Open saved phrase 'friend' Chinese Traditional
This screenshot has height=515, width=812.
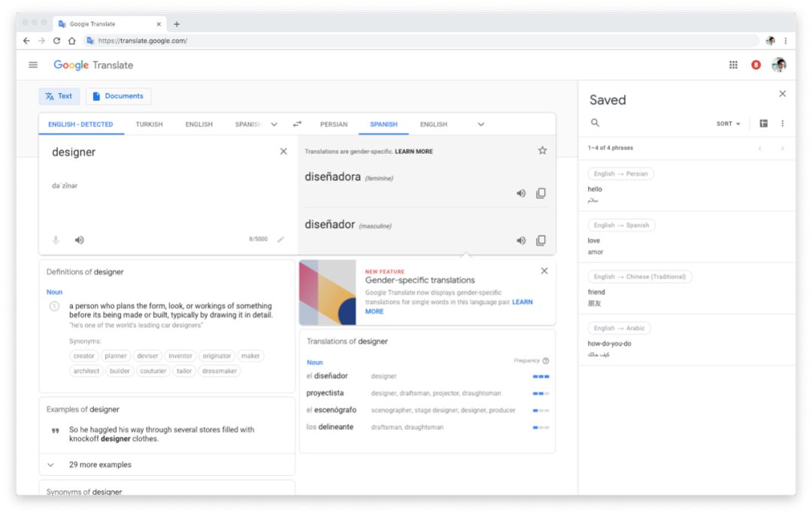[x=686, y=289]
